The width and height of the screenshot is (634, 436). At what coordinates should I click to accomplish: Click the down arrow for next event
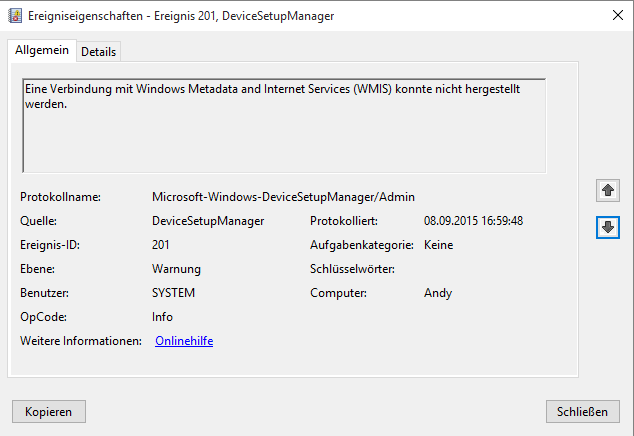(607, 228)
